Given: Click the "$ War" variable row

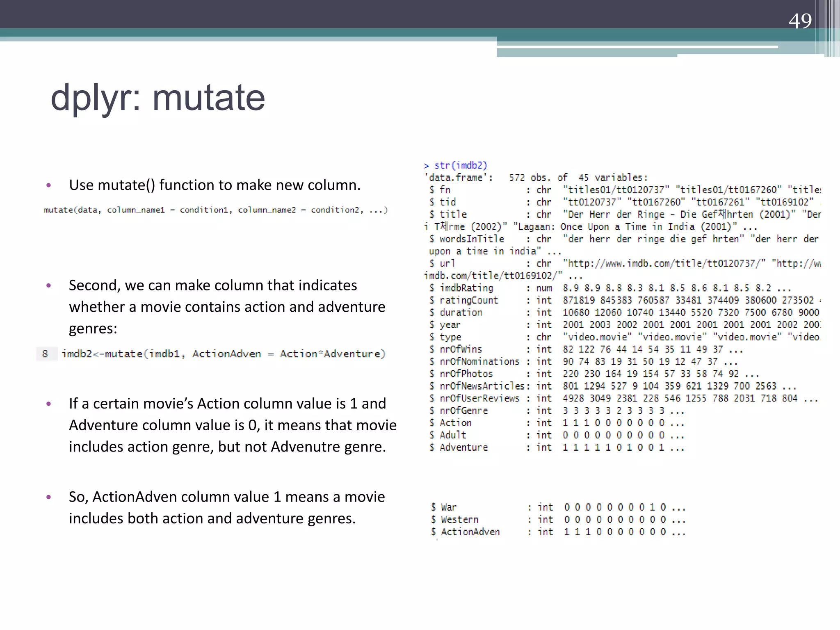Looking at the screenshot, I should click(558, 507).
